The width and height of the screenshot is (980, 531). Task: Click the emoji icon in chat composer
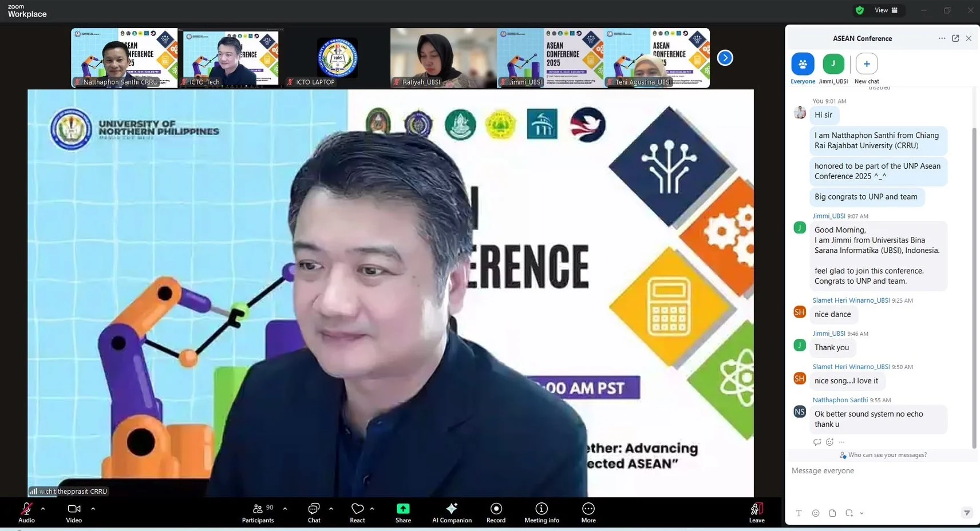click(x=816, y=513)
